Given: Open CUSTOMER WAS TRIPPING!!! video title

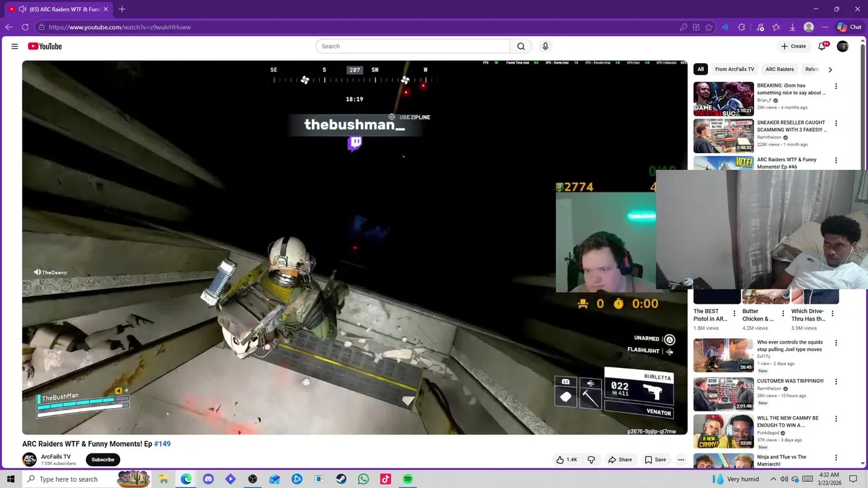Looking at the screenshot, I should (x=790, y=381).
